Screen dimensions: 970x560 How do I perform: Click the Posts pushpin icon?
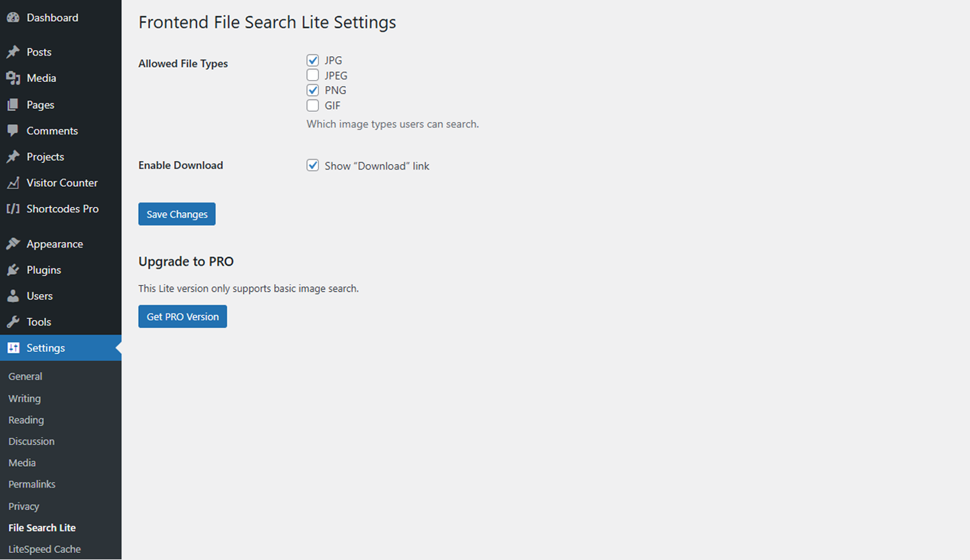(13, 52)
